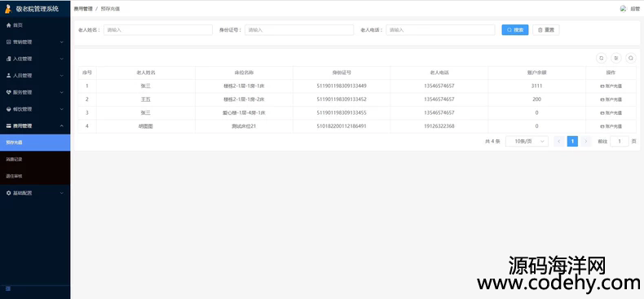Click the 测试床位21 bed name cell
The image size is (644, 299).
click(x=244, y=126)
